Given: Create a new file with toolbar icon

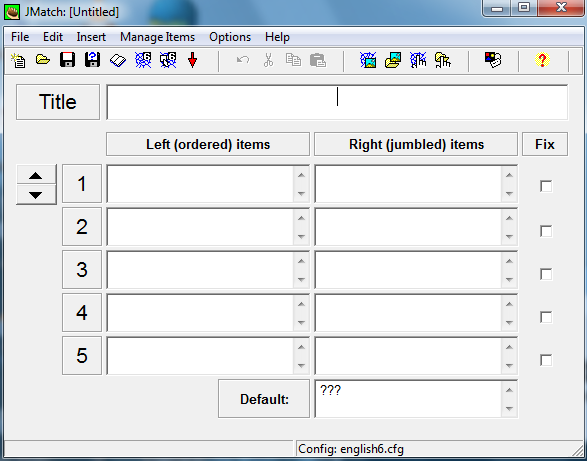Looking at the screenshot, I should [18, 60].
